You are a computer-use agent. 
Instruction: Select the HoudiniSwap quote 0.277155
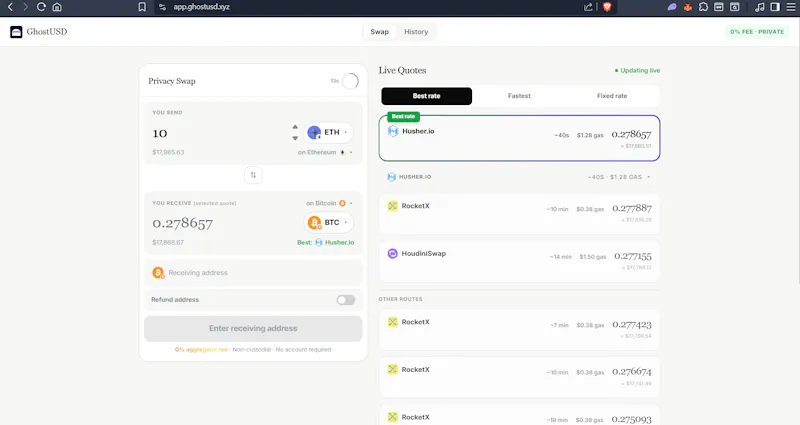pyautogui.click(x=519, y=262)
